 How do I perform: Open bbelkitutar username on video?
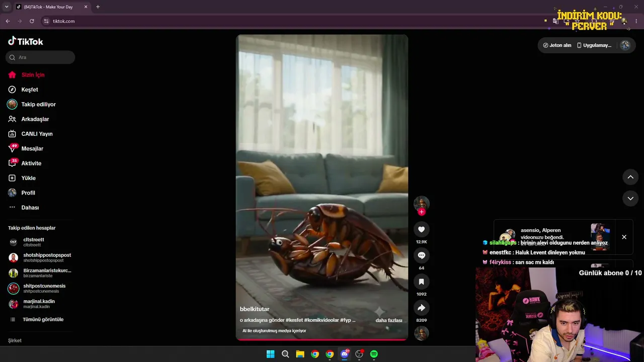255,309
